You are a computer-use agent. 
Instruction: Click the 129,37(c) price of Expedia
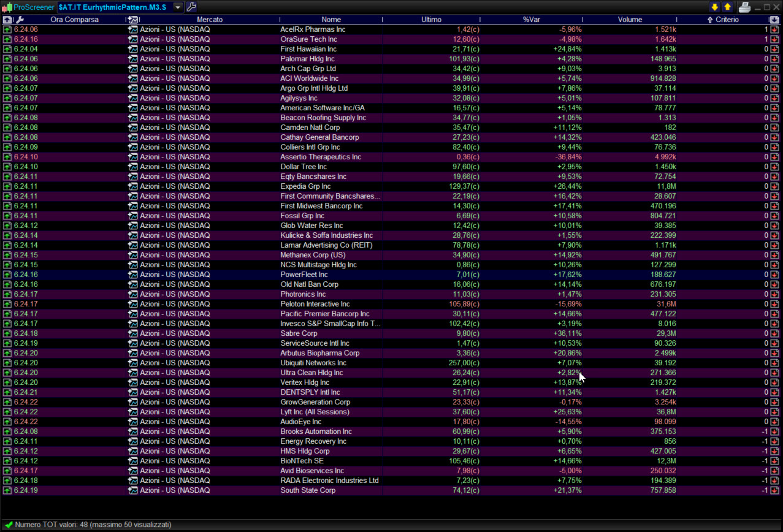coord(464,186)
